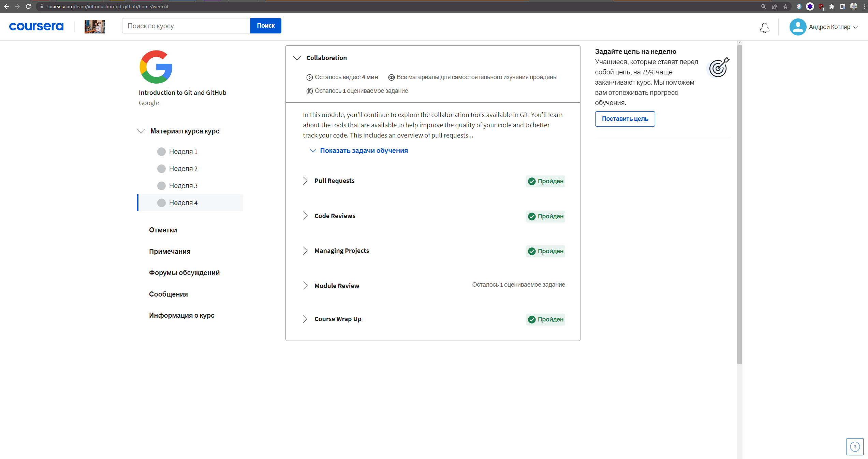Expand the Course Wrap Up section
Image resolution: width=868 pixels, height=459 pixels.
[305, 319]
